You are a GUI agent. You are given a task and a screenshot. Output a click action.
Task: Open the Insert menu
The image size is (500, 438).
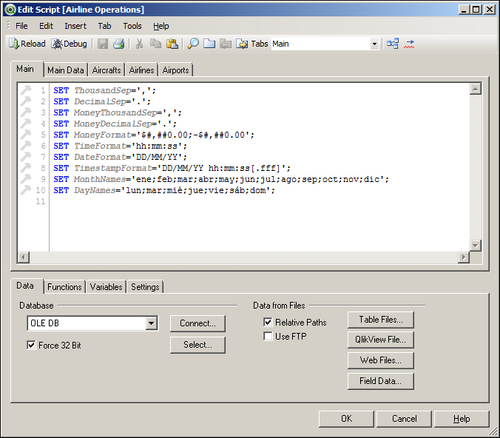[x=75, y=26]
